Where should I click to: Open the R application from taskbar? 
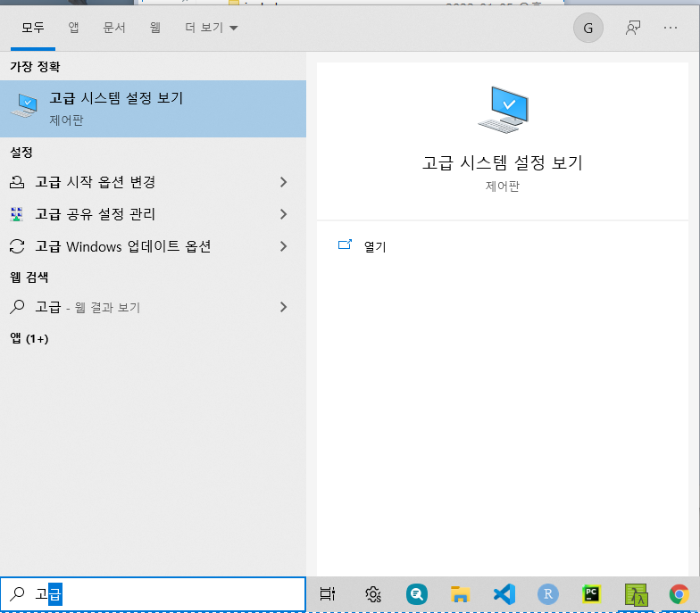point(548,594)
